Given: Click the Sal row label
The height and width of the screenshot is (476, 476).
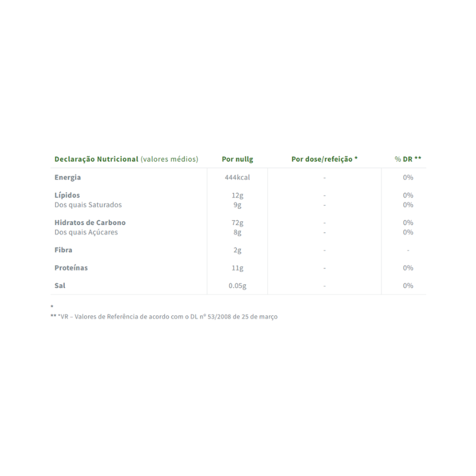Looking at the screenshot, I should 60,286.
